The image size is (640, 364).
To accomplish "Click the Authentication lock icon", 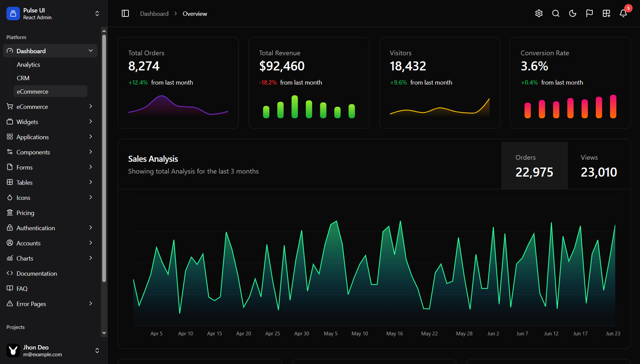I will point(10,228).
